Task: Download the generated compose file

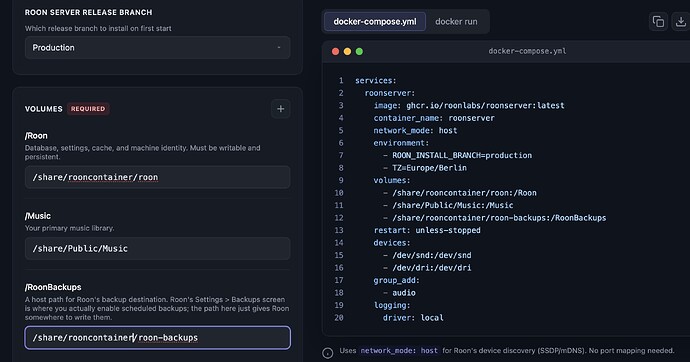Action: coord(681,22)
